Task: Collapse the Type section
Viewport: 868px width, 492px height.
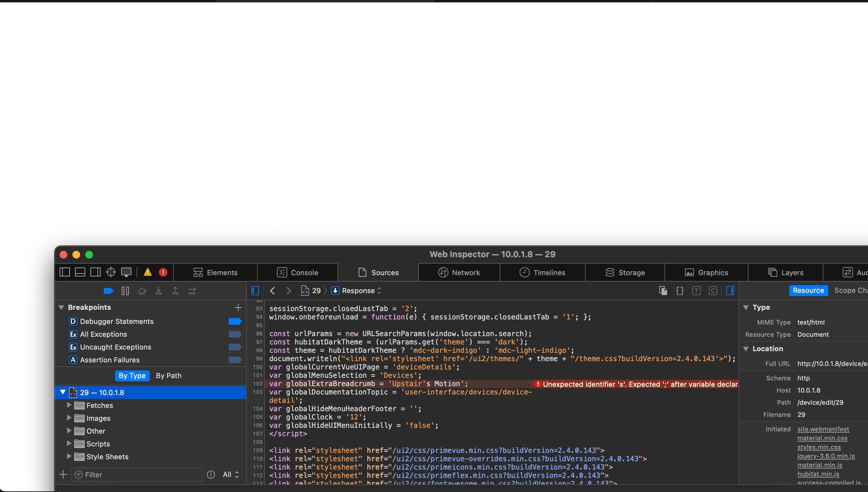Action: click(x=746, y=307)
